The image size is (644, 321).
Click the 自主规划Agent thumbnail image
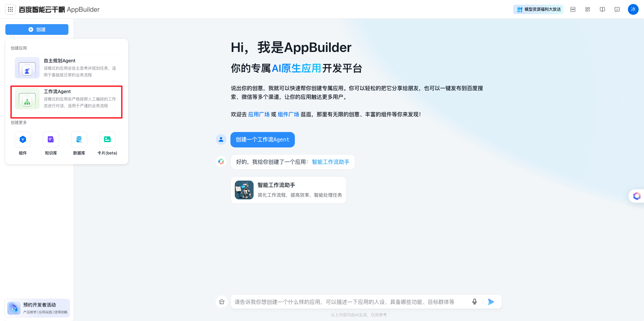[x=27, y=68]
